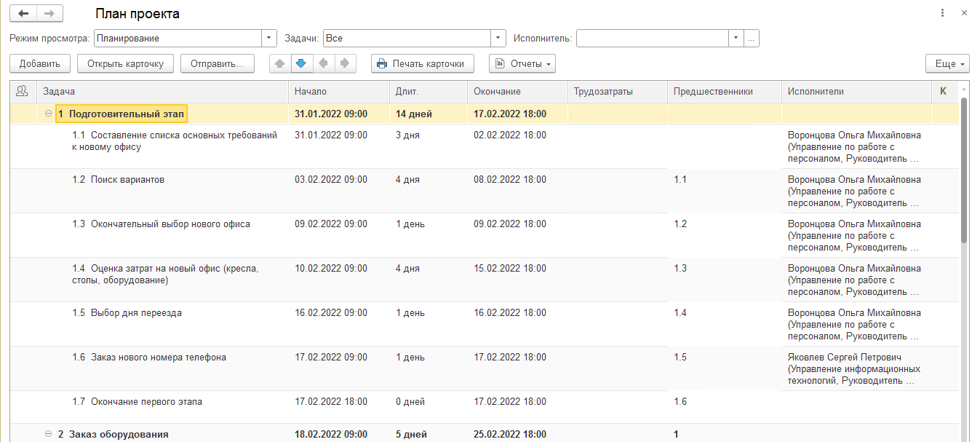Click end date 02.02.2022 18:00
This screenshot has height=442, width=980.
(x=510, y=135)
